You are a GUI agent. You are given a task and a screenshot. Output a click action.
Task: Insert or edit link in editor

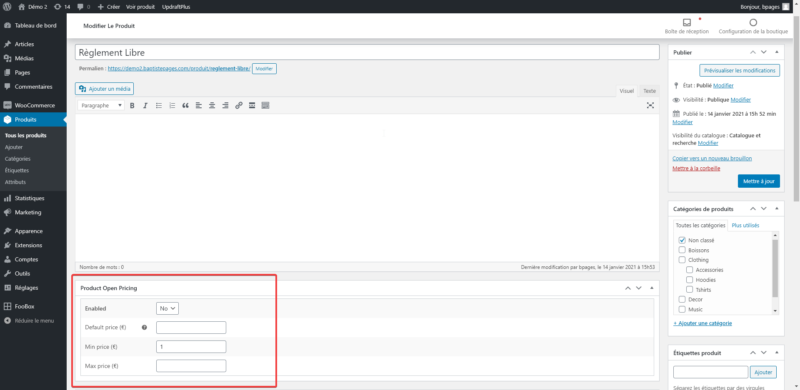point(238,106)
